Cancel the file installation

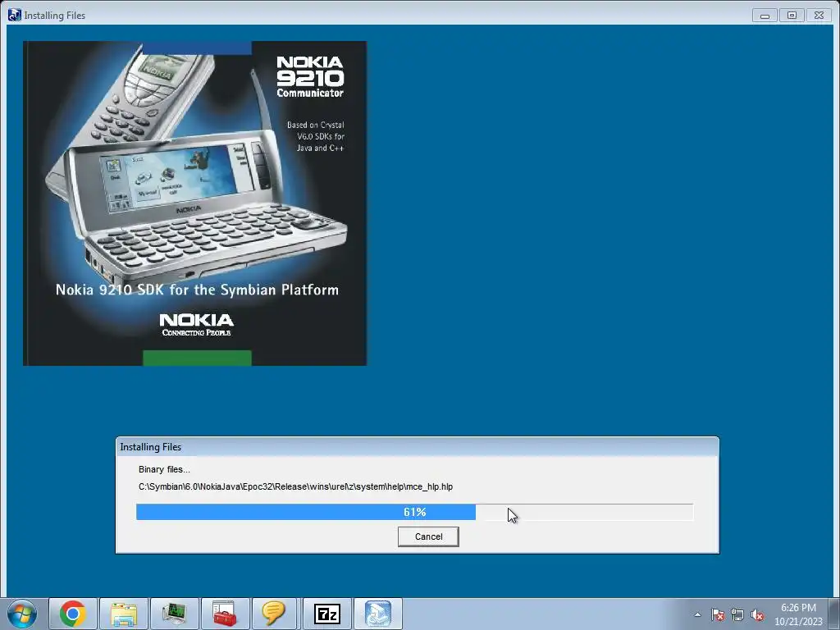coord(428,536)
